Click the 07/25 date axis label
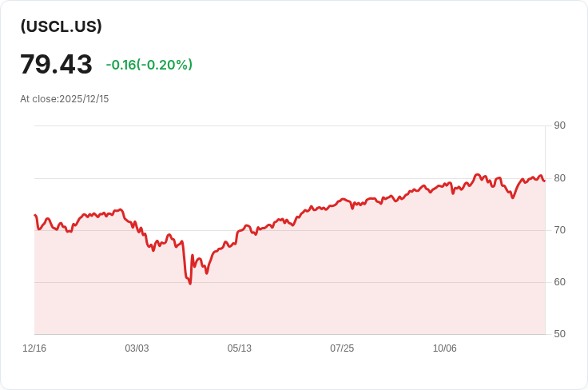This screenshot has height=390, width=588. click(x=342, y=348)
